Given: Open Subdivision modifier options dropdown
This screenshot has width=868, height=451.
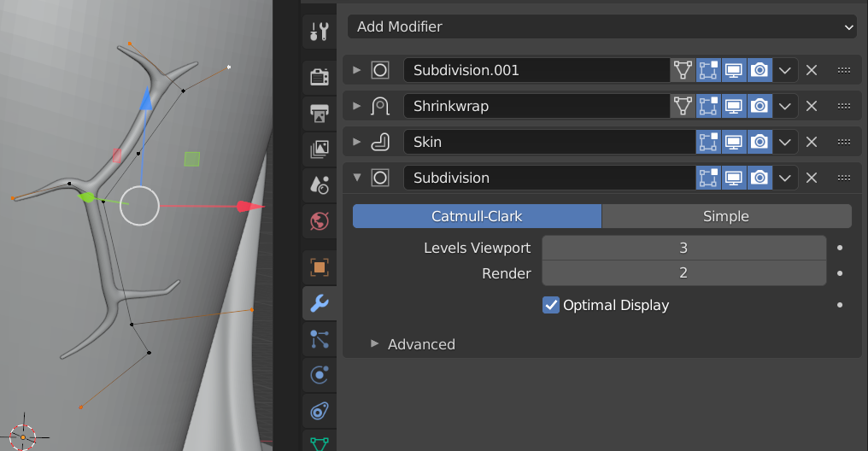Looking at the screenshot, I should [x=785, y=178].
